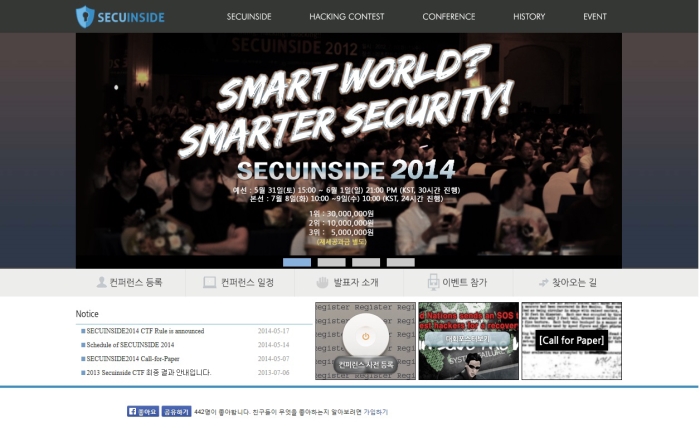This screenshot has height=429, width=700.
Task: Open SECUINSIDE2014 CTF Rule announcement notice
Action: click(x=145, y=331)
